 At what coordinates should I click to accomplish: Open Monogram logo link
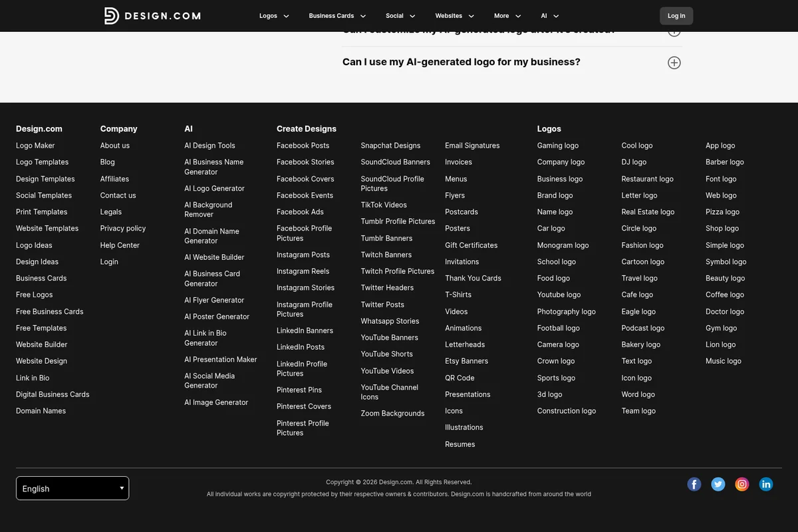pyautogui.click(x=563, y=245)
